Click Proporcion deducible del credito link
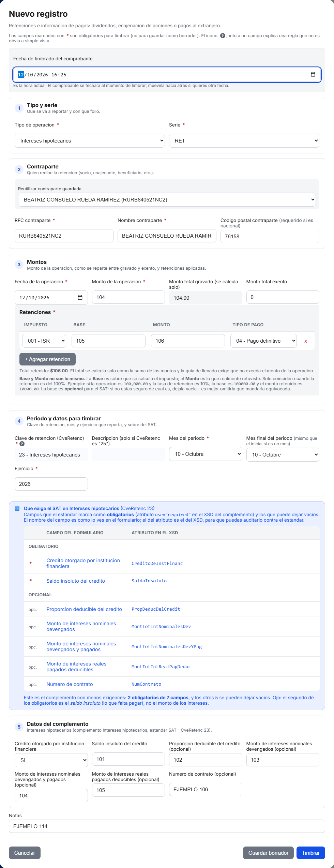Viewport: 334px width, 868px height. point(84,609)
